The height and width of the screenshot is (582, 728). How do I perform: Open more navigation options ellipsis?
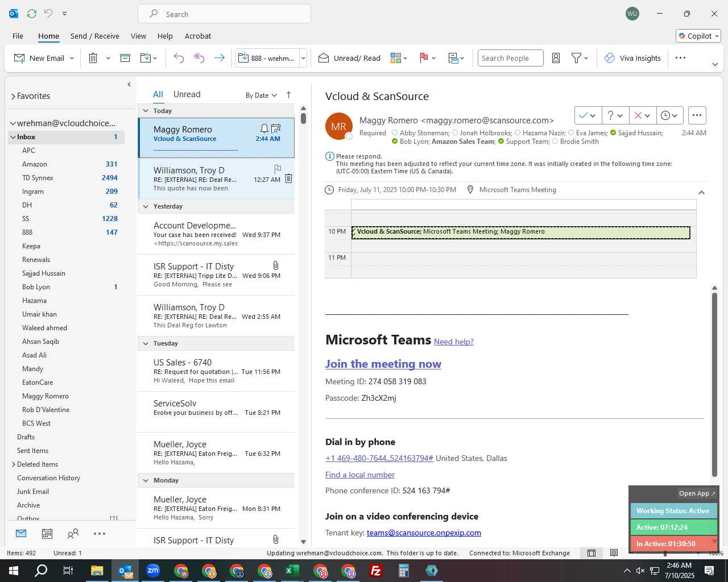[100, 534]
